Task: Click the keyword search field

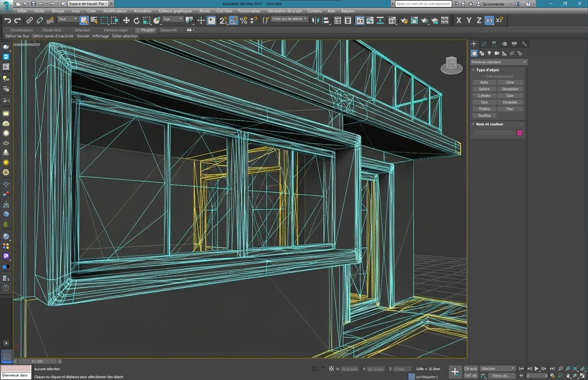Action: 423,4
